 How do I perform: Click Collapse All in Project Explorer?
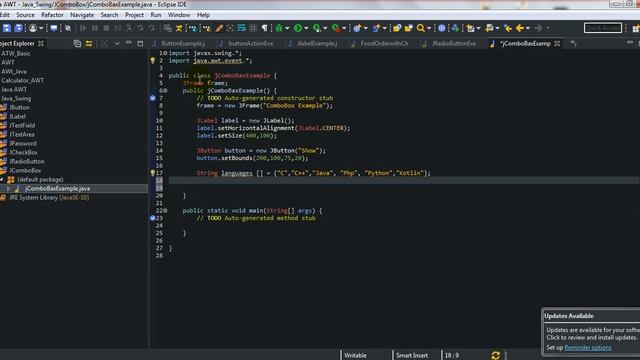(x=77, y=44)
